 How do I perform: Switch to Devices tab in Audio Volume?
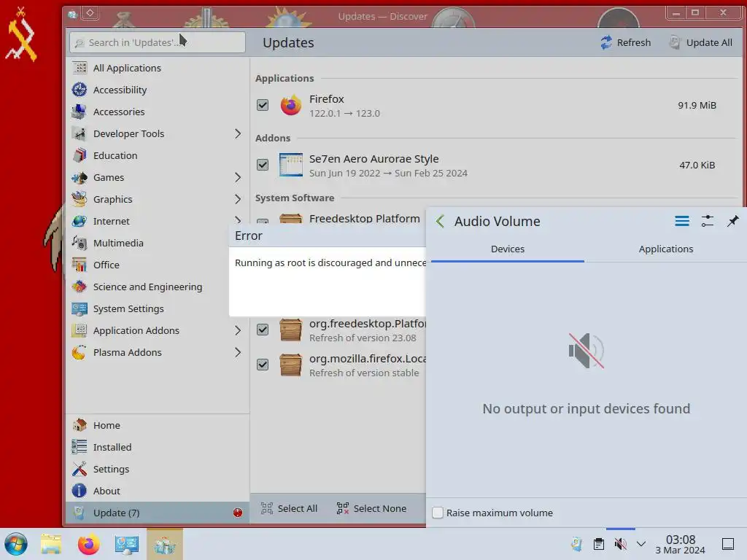508,249
